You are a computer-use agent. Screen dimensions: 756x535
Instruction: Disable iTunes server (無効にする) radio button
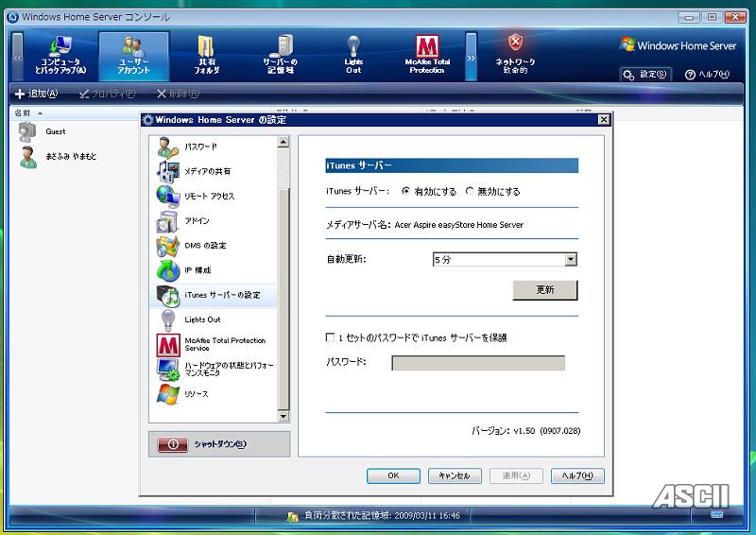[x=470, y=192]
